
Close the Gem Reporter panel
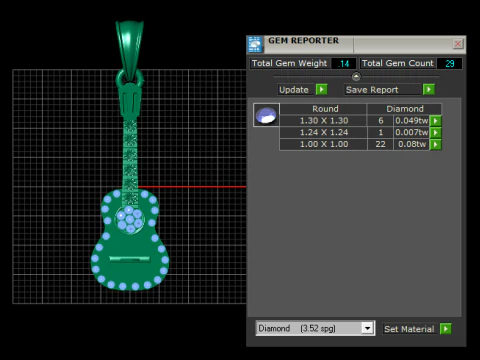coord(458,44)
